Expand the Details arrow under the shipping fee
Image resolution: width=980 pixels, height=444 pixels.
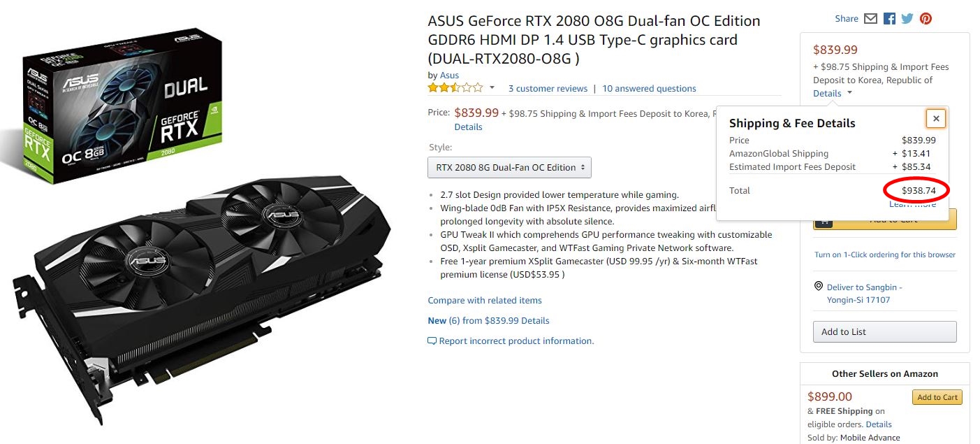[850, 93]
